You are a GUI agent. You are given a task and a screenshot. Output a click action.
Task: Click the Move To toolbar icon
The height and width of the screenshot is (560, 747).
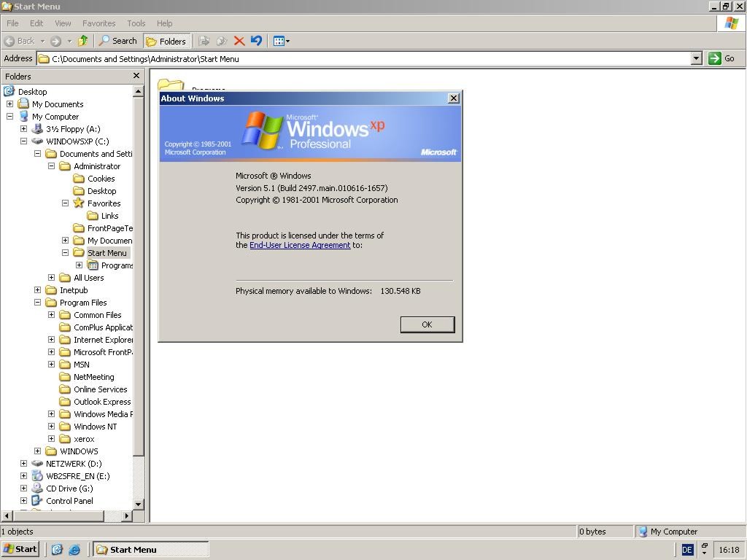pos(204,41)
